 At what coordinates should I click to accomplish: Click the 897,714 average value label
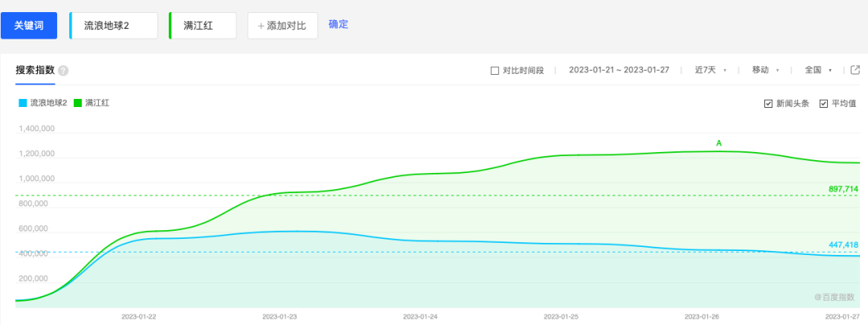(844, 189)
